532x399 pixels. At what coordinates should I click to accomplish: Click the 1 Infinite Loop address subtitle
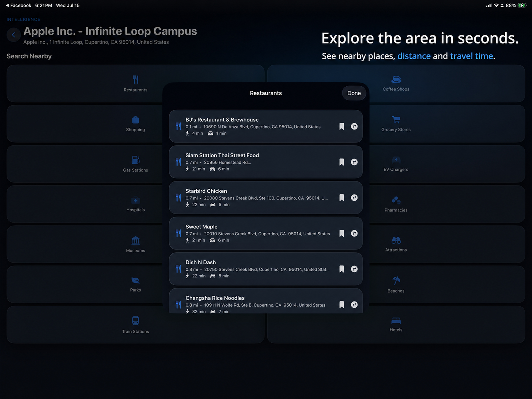(x=96, y=42)
